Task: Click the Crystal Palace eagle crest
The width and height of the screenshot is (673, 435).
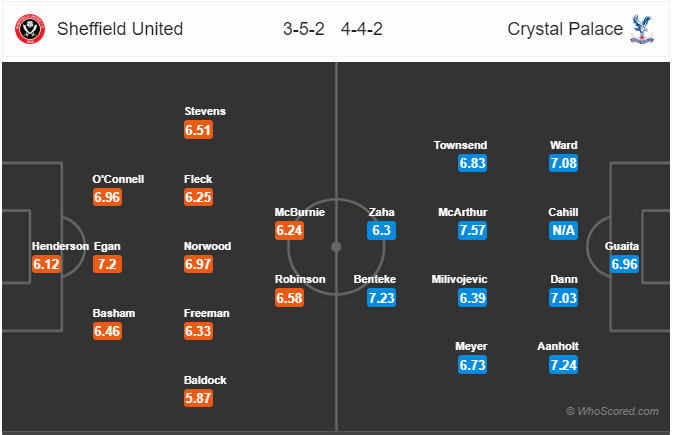Action: (x=642, y=29)
